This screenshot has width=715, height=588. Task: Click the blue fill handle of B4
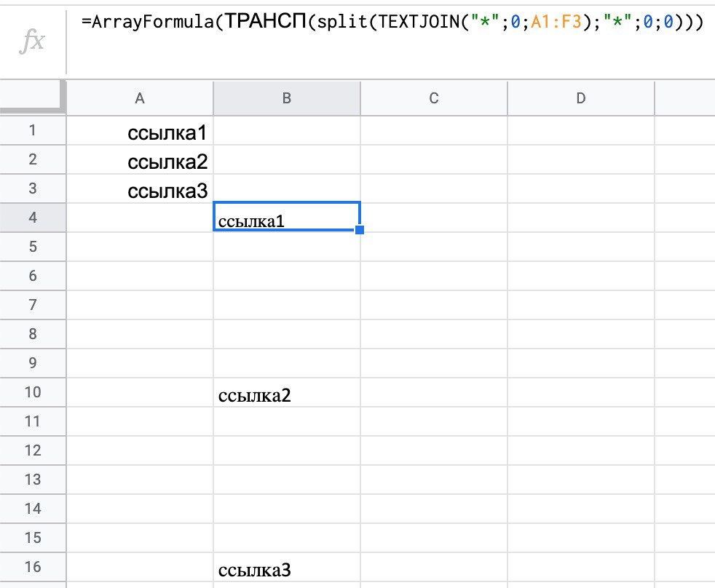(360, 230)
